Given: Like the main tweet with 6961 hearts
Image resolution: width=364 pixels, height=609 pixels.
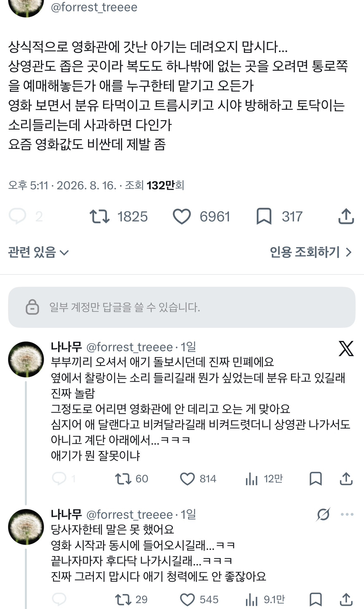Looking at the screenshot, I should point(182,217).
